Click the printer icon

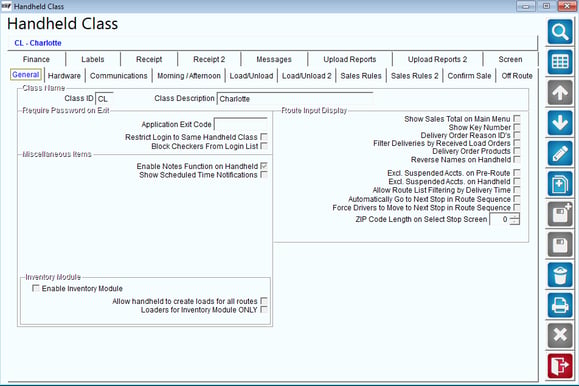[560, 305]
